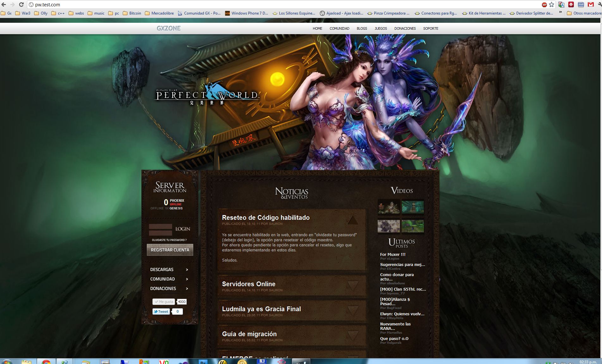Click the lower login password field
This screenshot has height=364, width=602.
click(160, 233)
